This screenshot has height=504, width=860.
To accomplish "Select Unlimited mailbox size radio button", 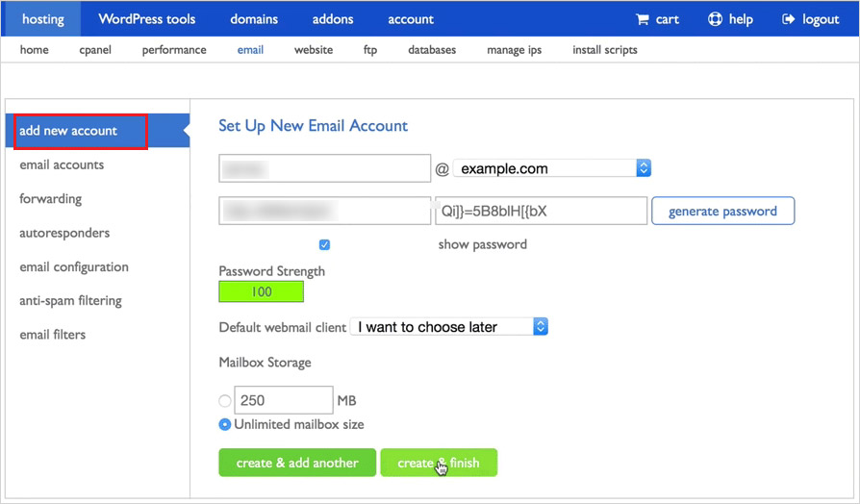I will click(x=225, y=424).
